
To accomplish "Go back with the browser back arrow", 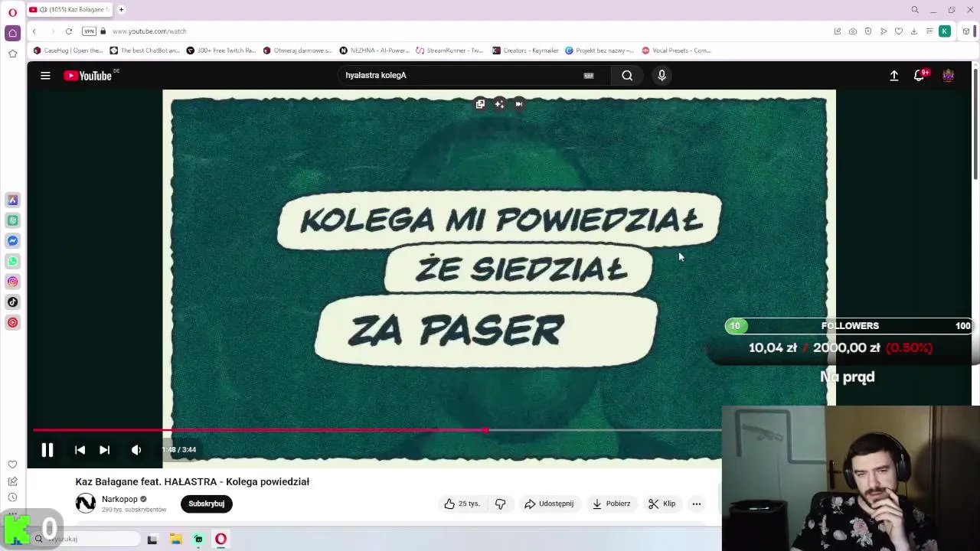I will point(34,31).
